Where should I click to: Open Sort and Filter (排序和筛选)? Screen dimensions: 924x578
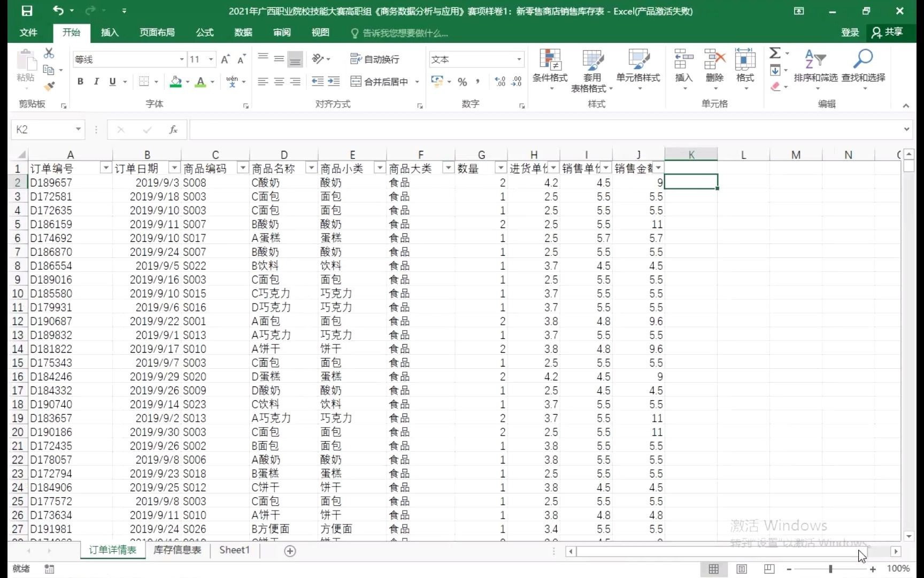(815, 69)
